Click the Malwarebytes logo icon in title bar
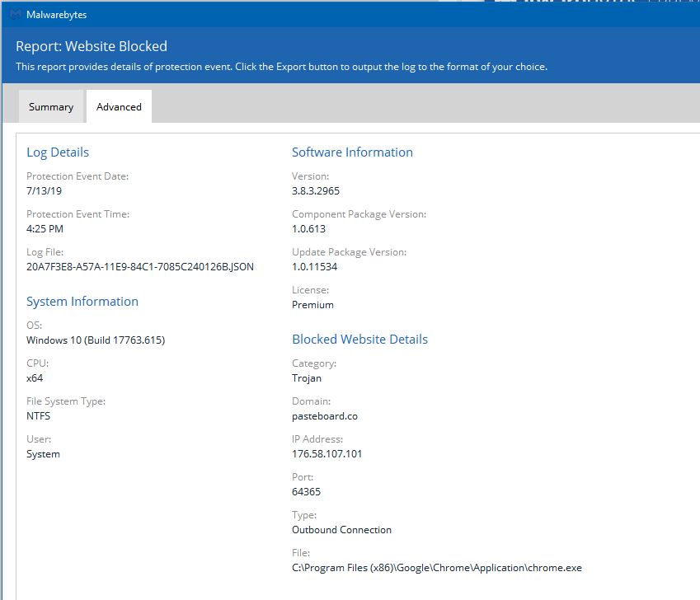Screen dimensions: 700x600 tap(15, 15)
